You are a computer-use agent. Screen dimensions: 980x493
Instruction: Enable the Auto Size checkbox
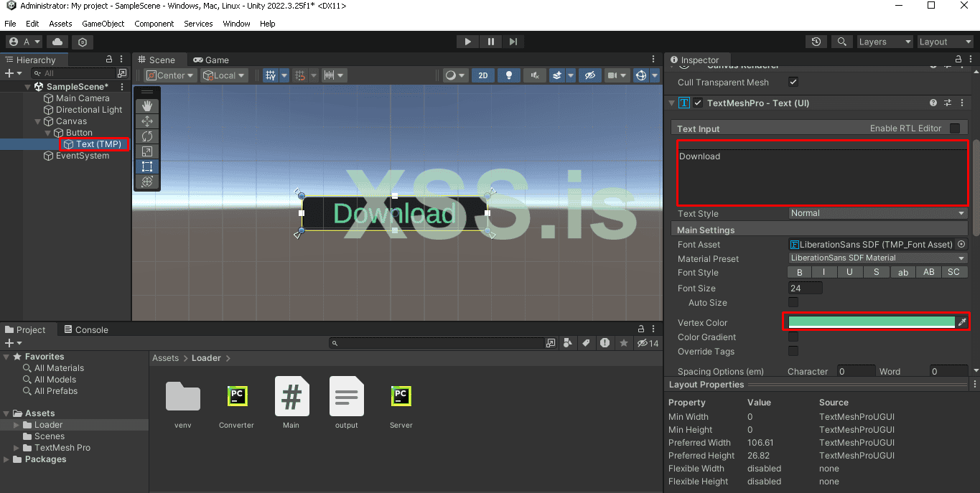tap(793, 302)
